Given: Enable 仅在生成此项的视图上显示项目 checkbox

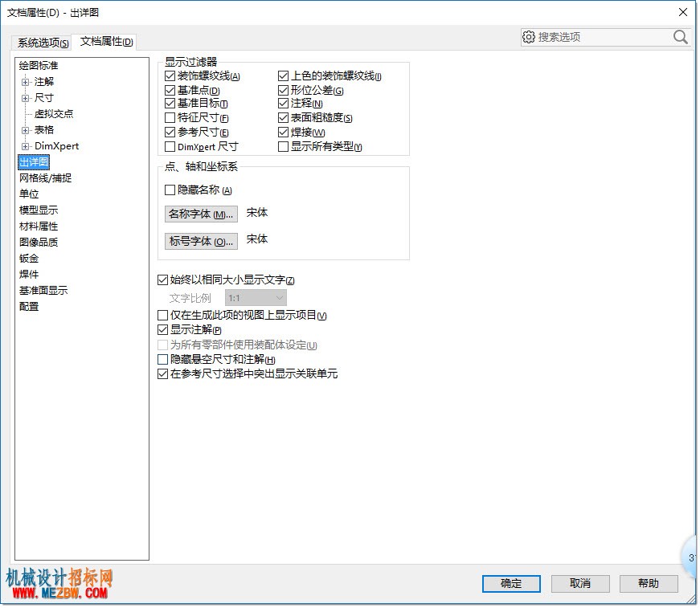Looking at the screenshot, I should click(163, 316).
